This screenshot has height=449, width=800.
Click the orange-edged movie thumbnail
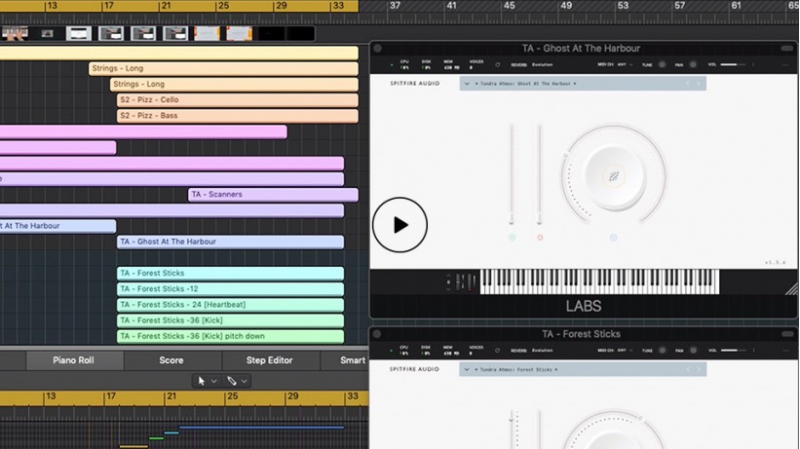point(207,34)
